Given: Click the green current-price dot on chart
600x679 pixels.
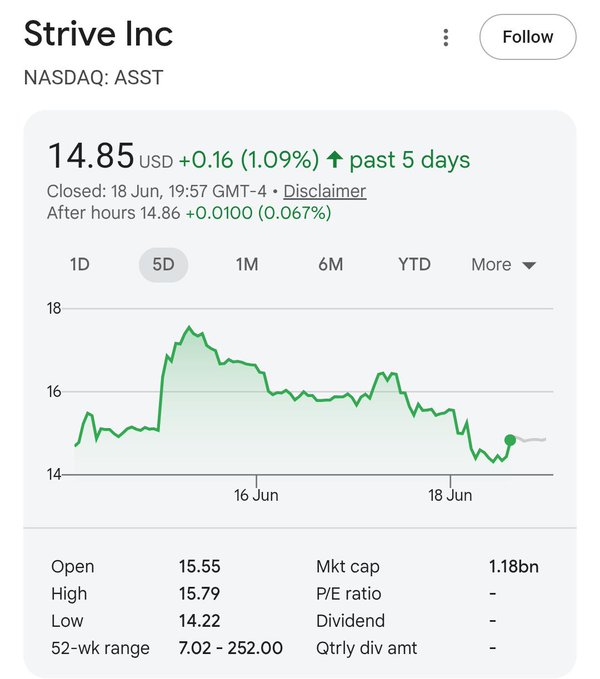Looking at the screenshot, I should pyautogui.click(x=510, y=440).
